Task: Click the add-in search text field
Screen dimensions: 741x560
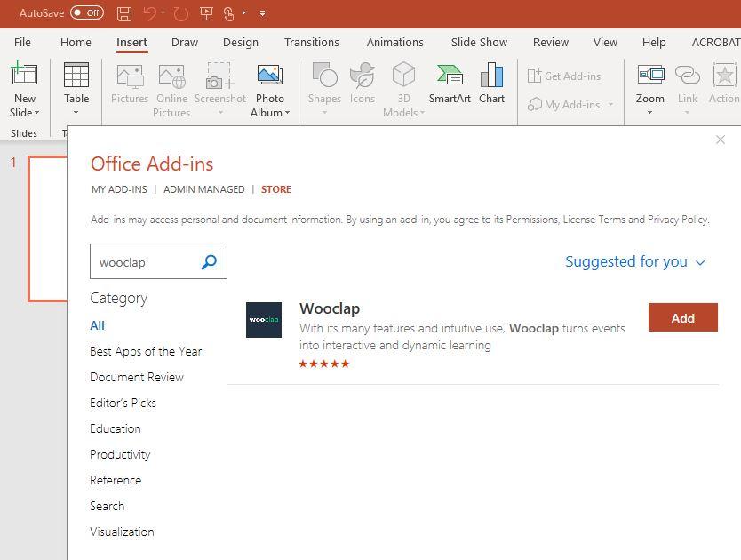Action: [x=144, y=262]
